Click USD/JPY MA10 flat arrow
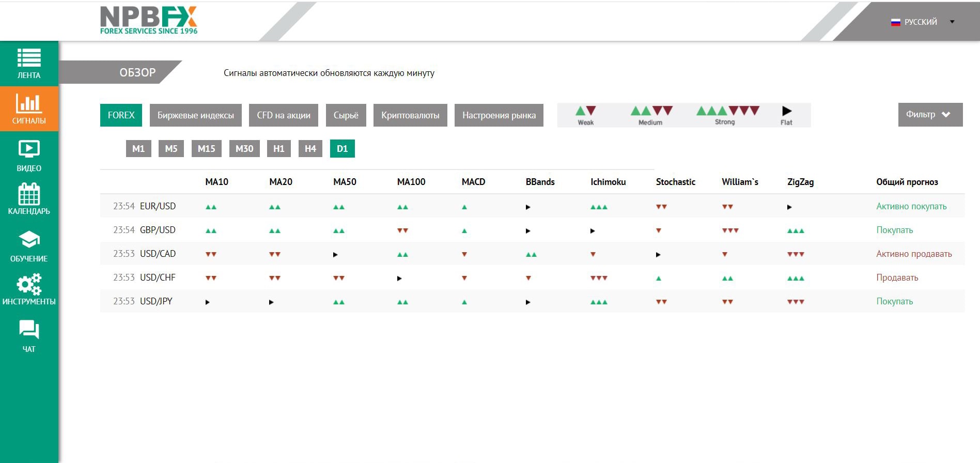The width and height of the screenshot is (980, 463). pyautogui.click(x=207, y=302)
